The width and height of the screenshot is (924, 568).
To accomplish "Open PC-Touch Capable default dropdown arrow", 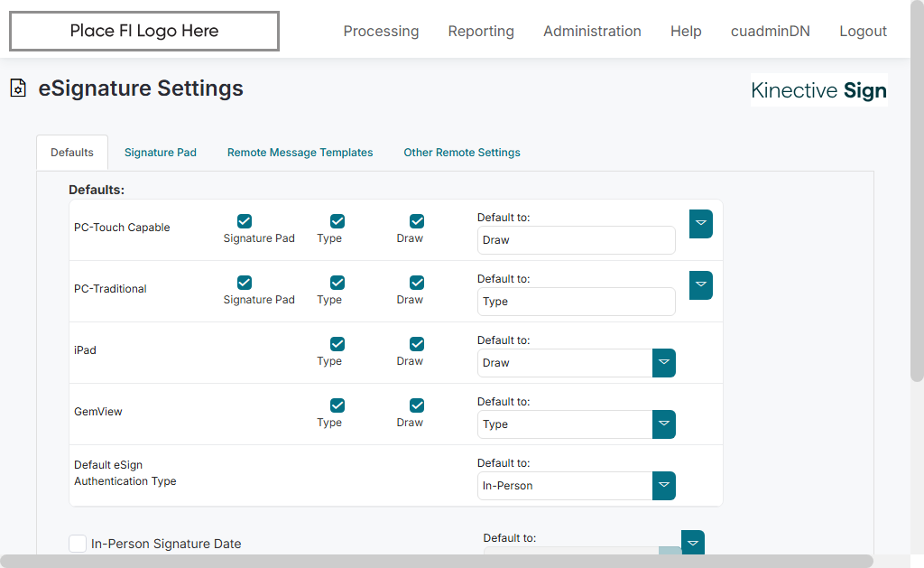I will click(x=700, y=224).
